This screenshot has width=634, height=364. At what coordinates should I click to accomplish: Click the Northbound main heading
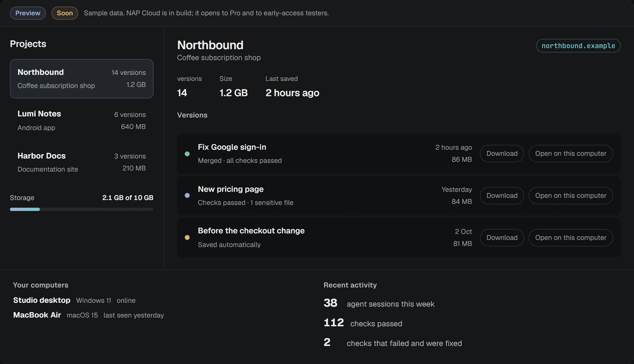click(210, 45)
